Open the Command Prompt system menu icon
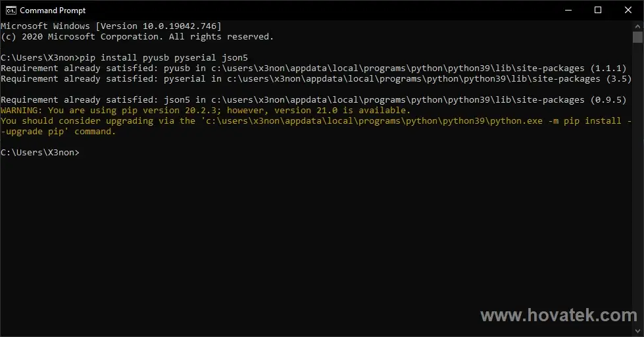 11,11
